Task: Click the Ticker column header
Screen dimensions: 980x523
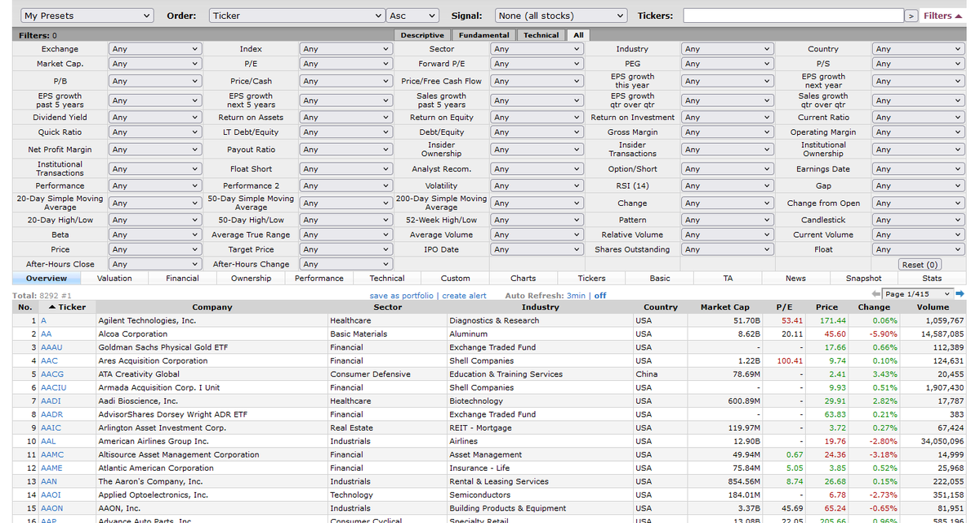Action: pos(67,307)
